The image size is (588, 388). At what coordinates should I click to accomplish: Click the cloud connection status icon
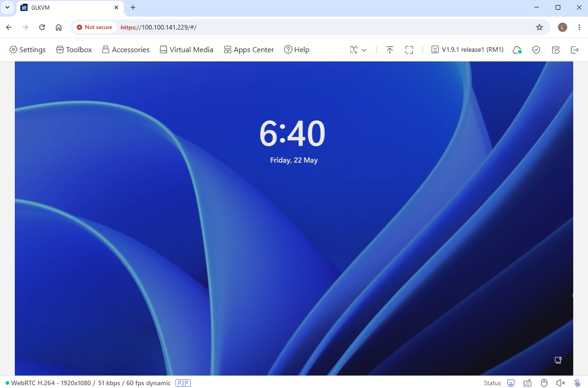[x=517, y=50]
